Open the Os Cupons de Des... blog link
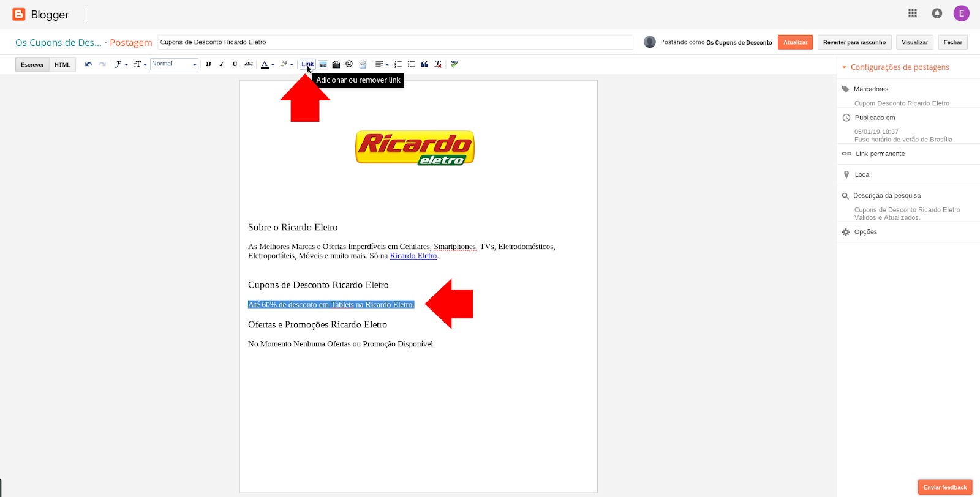Image resolution: width=980 pixels, height=497 pixels. 58,42
